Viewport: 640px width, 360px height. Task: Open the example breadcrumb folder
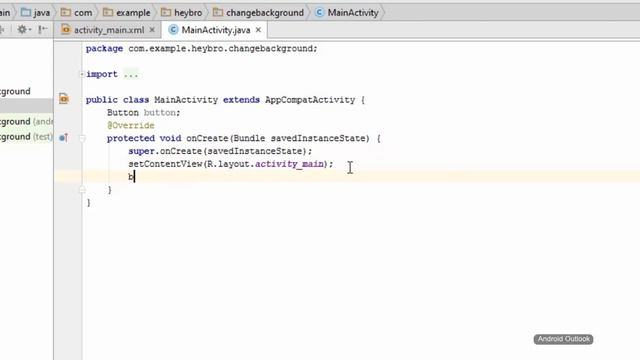click(x=127, y=13)
